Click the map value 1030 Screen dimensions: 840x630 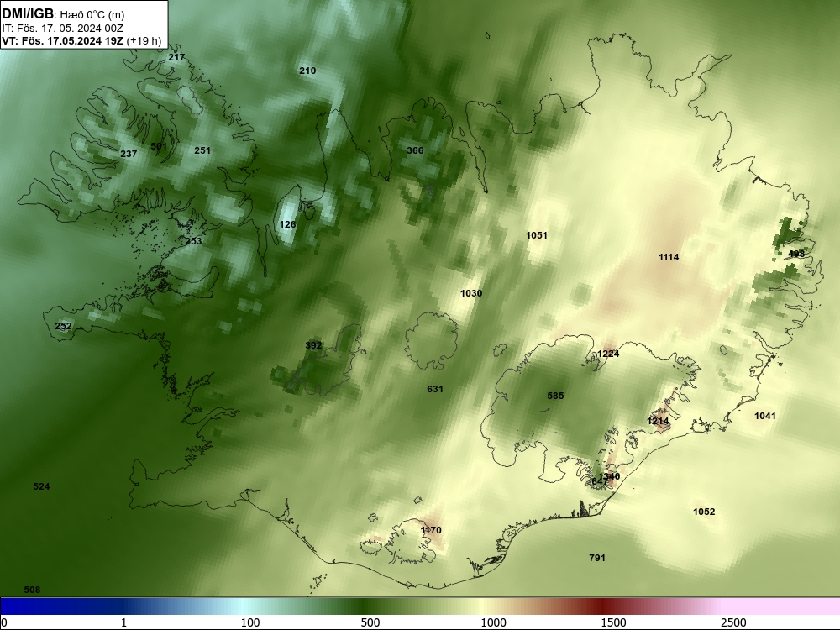click(471, 293)
